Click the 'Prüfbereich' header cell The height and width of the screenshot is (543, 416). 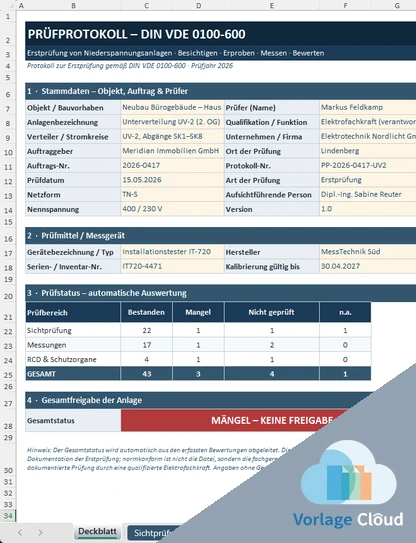click(x=73, y=312)
